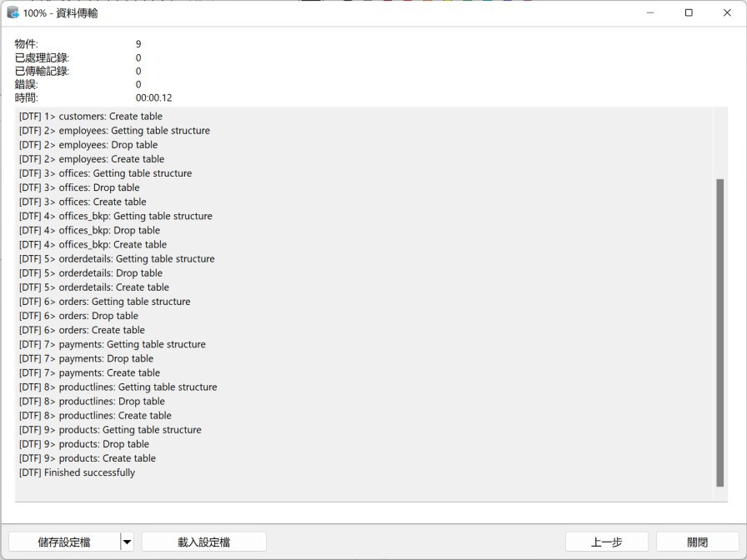
Task: Open the dropdown arrow beside 儲存設定檔
Action: [x=127, y=542]
